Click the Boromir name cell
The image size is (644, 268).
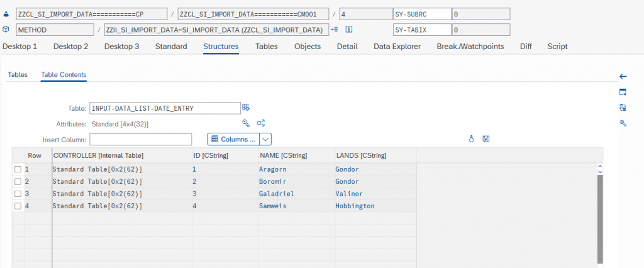pyautogui.click(x=297, y=182)
